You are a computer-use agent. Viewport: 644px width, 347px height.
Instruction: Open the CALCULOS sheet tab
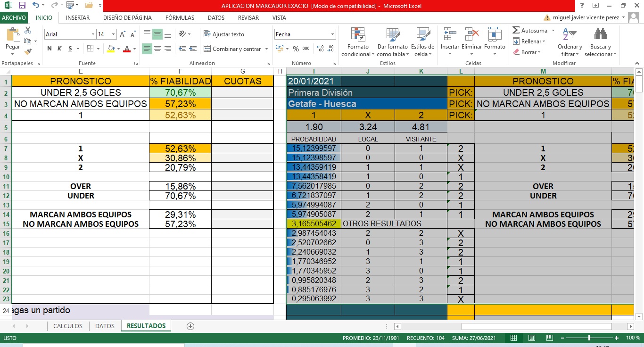68,326
